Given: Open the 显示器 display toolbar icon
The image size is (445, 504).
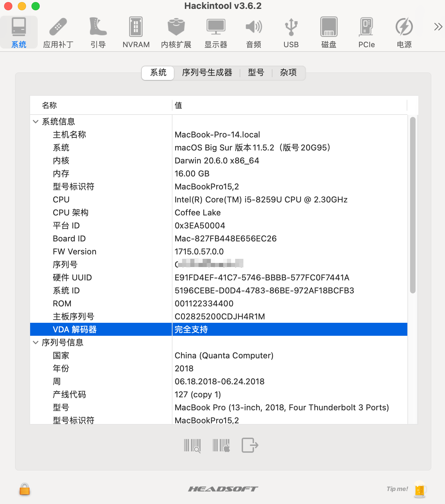Looking at the screenshot, I should [x=216, y=32].
